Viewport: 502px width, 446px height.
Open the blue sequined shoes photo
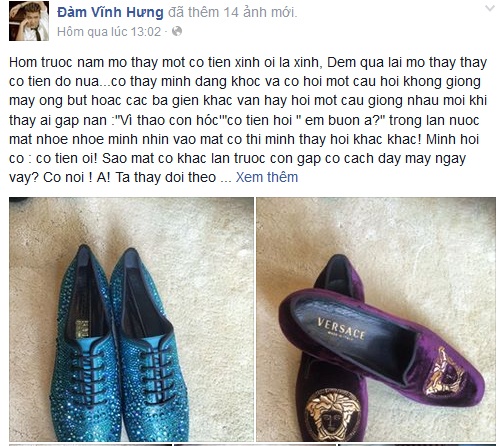(131, 319)
